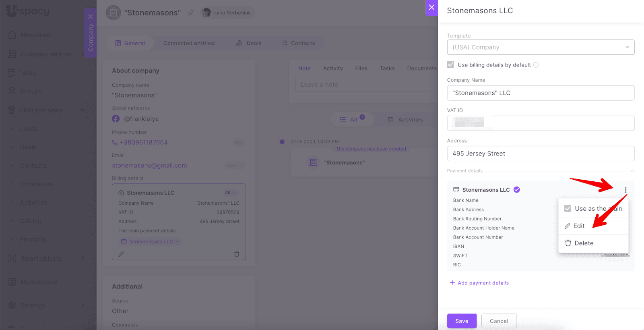The height and width of the screenshot is (330, 644).
Task: Check the Use as the main option
Action: (568, 209)
